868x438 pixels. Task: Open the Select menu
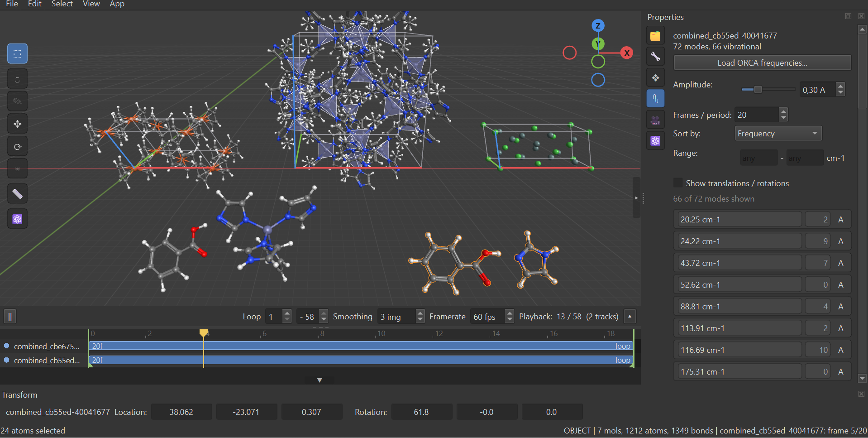pos(62,4)
